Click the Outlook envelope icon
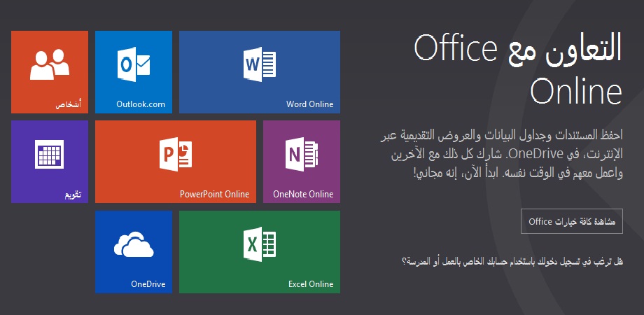This screenshot has width=644, height=315. click(x=134, y=64)
